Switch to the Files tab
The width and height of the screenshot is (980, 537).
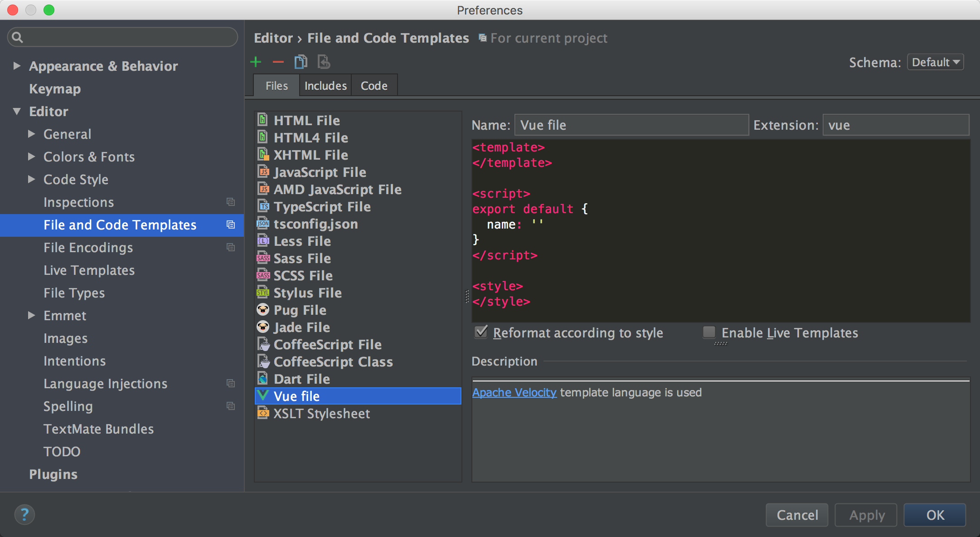click(x=277, y=86)
